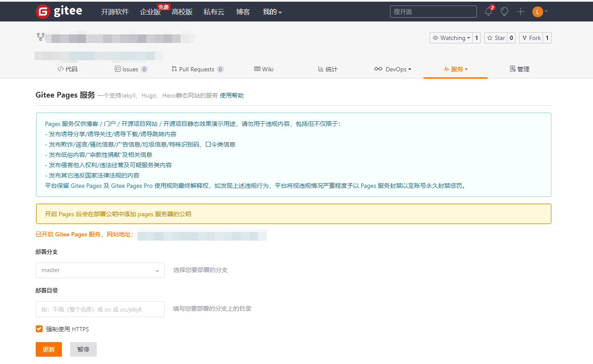Image resolution: width=593 pixels, height=364 pixels.
Task: Click the Star button
Action: (x=496, y=38)
